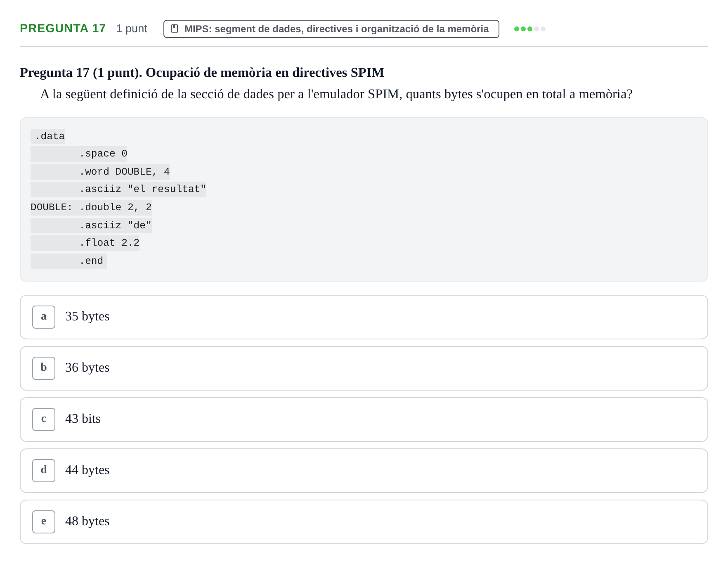Select answer e: 48 bytes
This screenshot has height=564, width=728.
tap(364, 522)
